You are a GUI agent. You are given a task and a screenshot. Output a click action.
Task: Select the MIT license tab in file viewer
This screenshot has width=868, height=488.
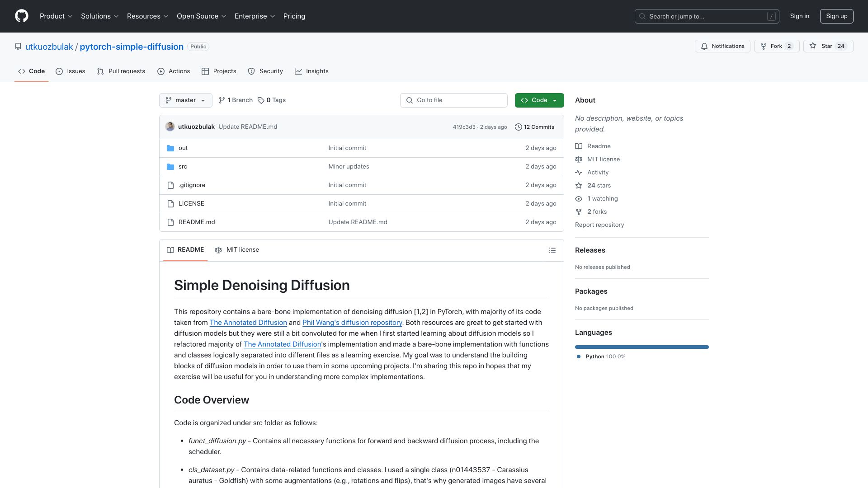[x=237, y=250]
